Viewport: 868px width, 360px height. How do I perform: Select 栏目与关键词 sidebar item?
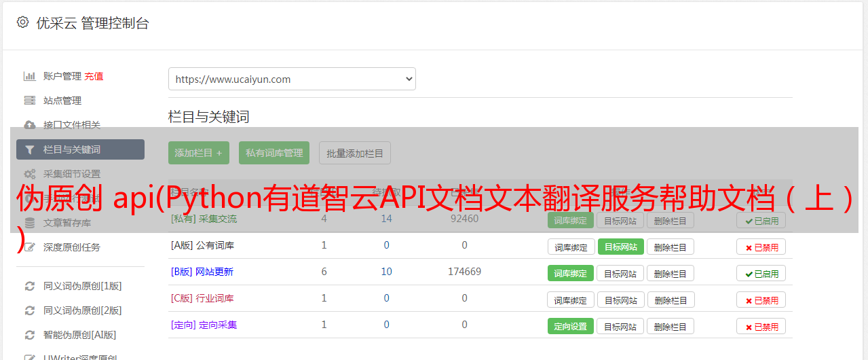(x=80, y=149)
